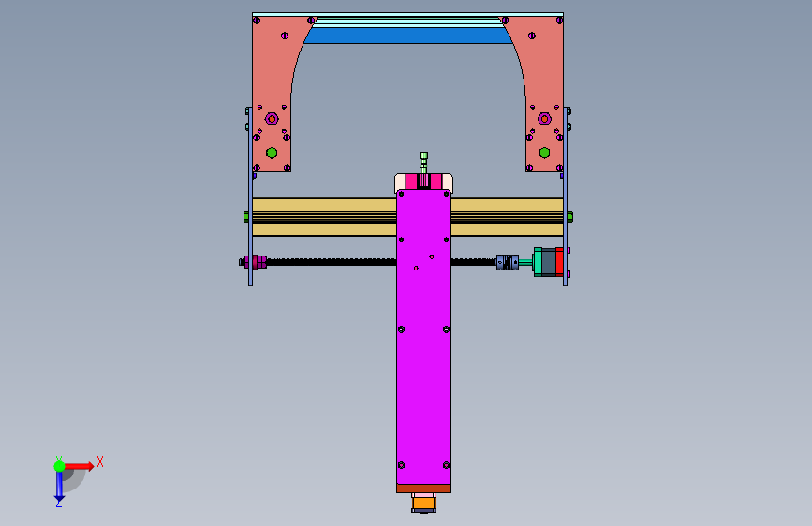This screenshot has width=812, height=526.
Task: Click the blue Z axis arrow of the triad
Action: 59,486
